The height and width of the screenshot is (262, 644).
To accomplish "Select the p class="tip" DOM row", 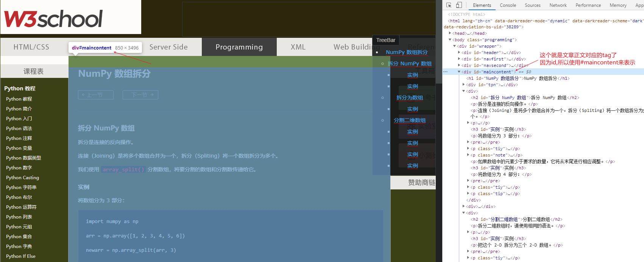I will pos(543,194).
